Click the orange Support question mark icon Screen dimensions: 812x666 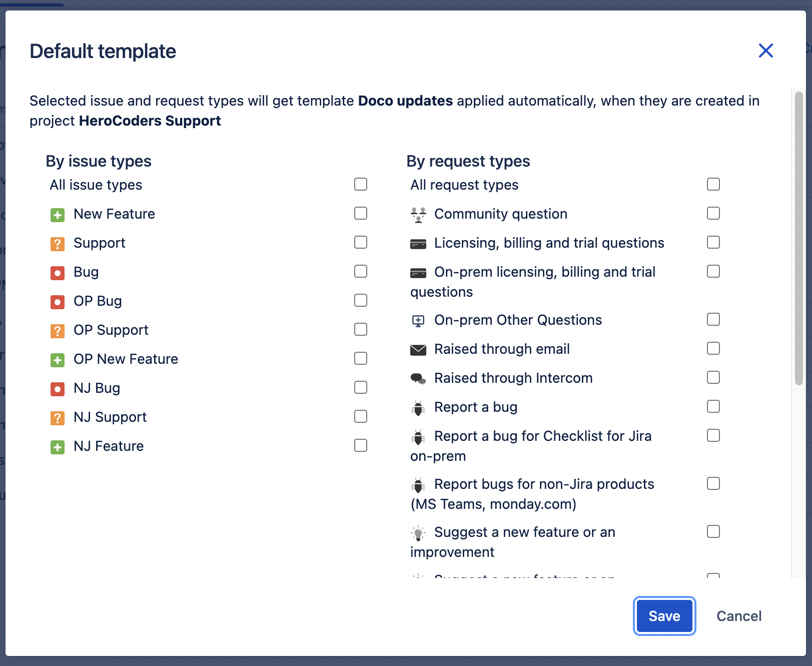pyautogui.click(x=58, y=244)
